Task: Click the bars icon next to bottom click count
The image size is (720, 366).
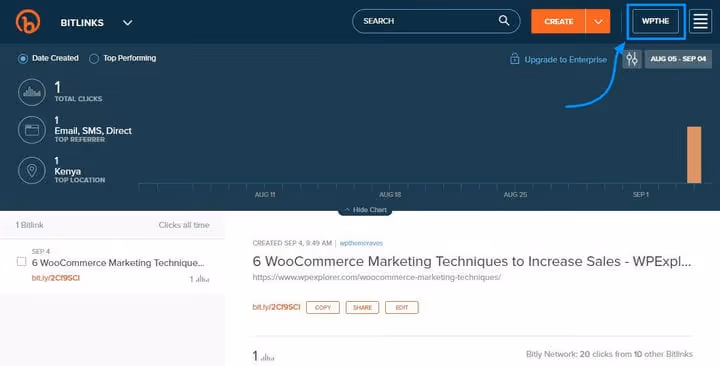Action: pyautogui.click(x=267, y=357)
